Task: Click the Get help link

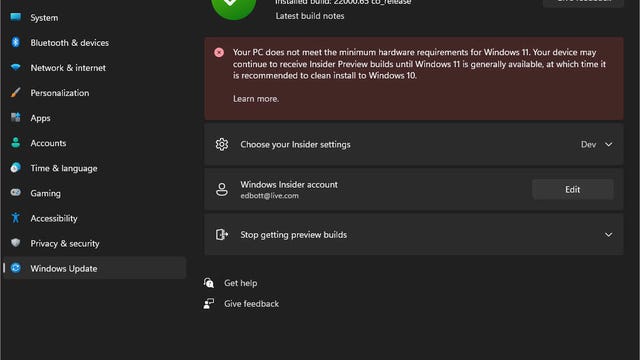Action: coord(240,283)
